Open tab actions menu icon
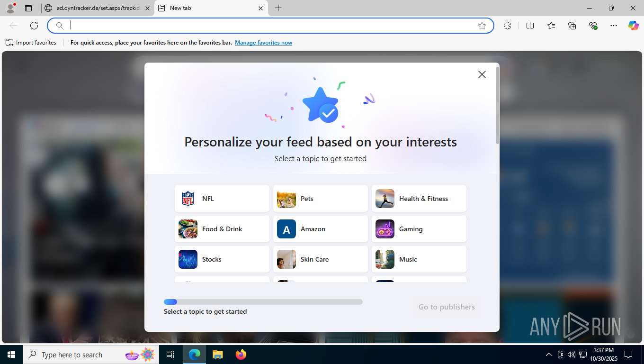This screenshot has height=364, width=644. click(28, 8)
